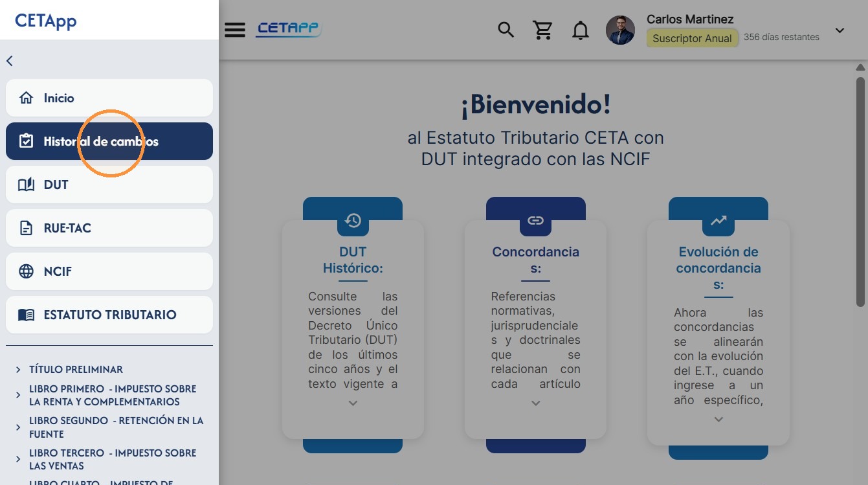The image size is (868, 485).
Task: Click the DUT Histórico clock icon
Action: click(353, 221)
